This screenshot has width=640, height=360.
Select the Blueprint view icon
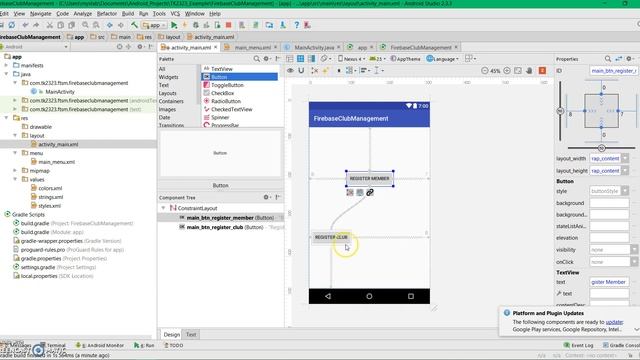[x=300, y=59]
